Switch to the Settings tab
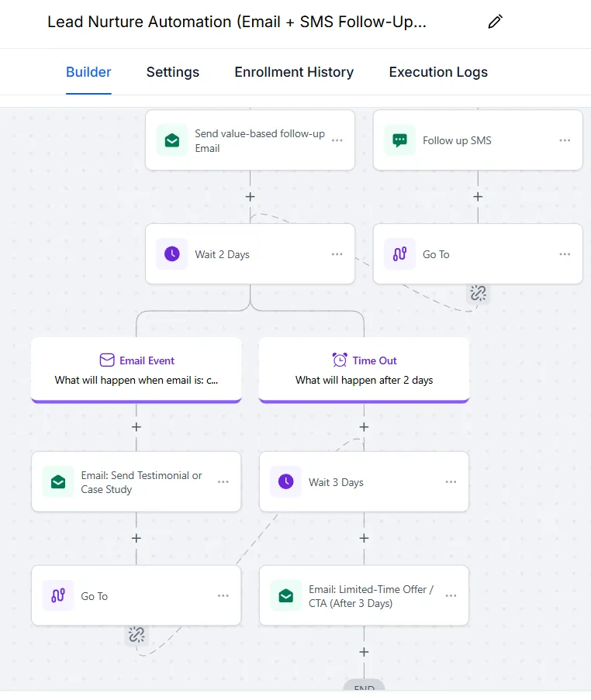Screen dimensions: 591x700 click(172, 72)
